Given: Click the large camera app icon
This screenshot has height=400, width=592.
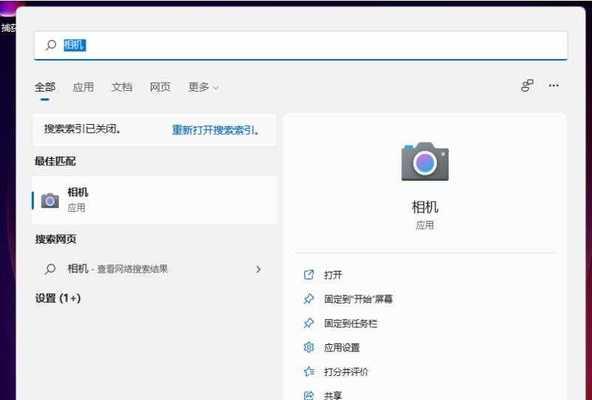Looking at the screenshot, I should (x=425, y=161).
